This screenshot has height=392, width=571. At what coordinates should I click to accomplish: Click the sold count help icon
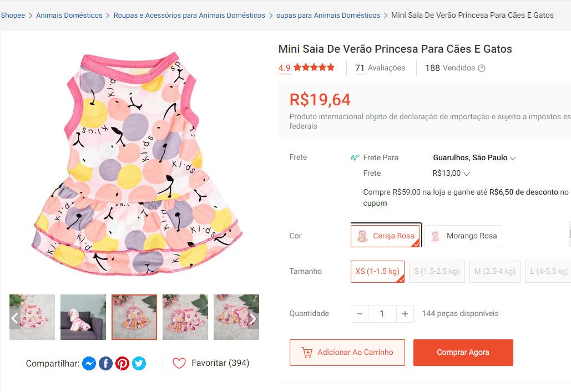(x=482, y=68)
